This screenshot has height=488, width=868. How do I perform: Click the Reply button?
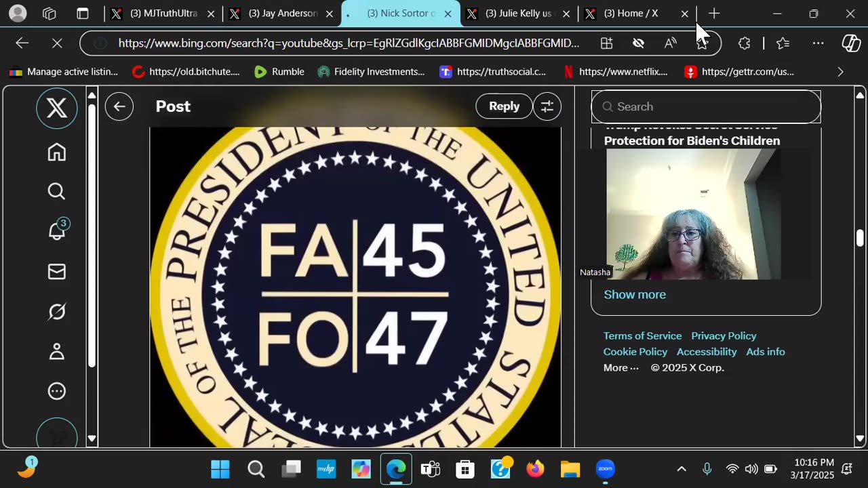[x=504, y=106]
